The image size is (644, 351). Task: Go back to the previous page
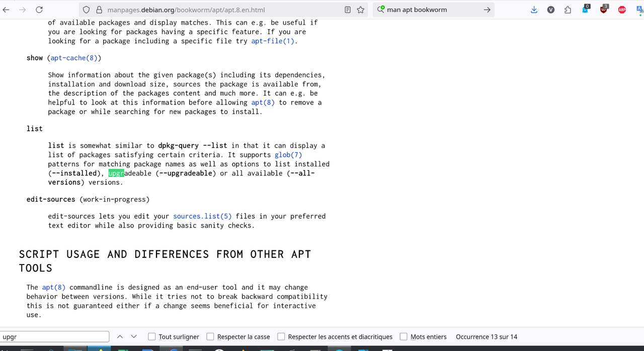coord(6,10)
